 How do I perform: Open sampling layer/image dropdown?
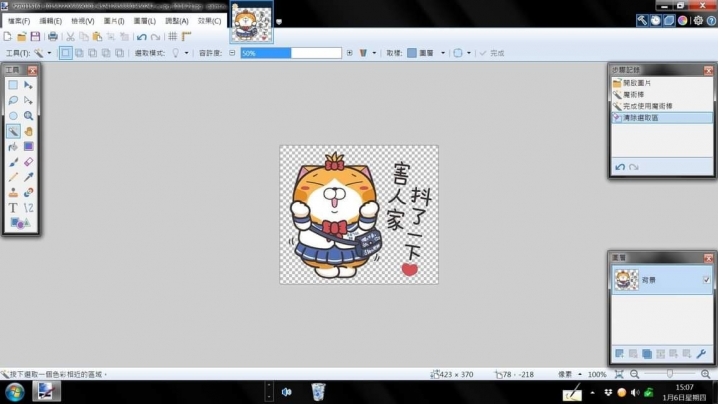click(426, 53)
